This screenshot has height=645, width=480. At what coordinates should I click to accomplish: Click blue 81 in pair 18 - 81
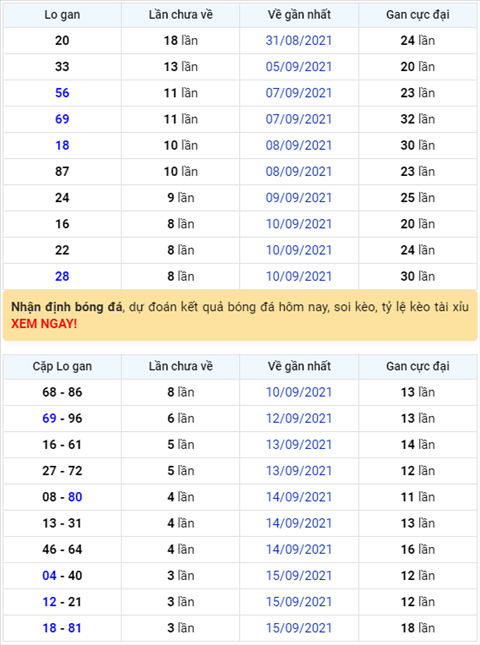pyautogui.click(x=74, y=628)
